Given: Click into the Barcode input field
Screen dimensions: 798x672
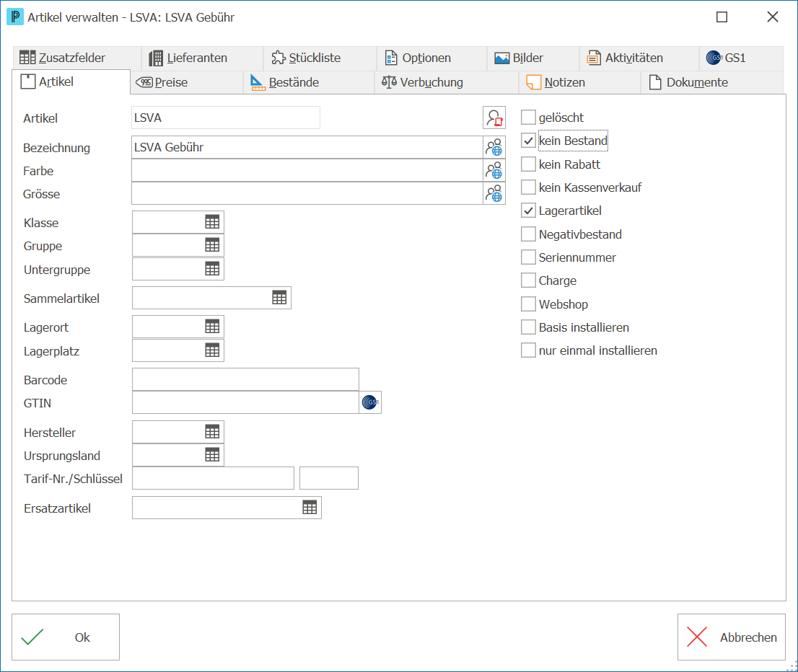Looking at the screenshot, I should [x=245, y=379].
